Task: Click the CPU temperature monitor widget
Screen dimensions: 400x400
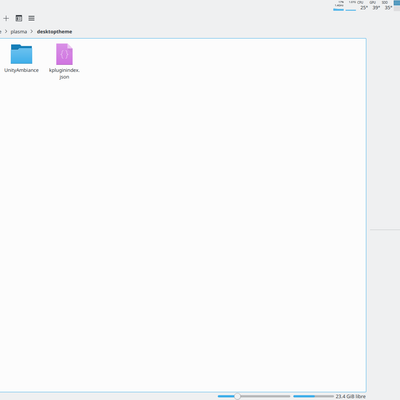Action: [363, 5]
